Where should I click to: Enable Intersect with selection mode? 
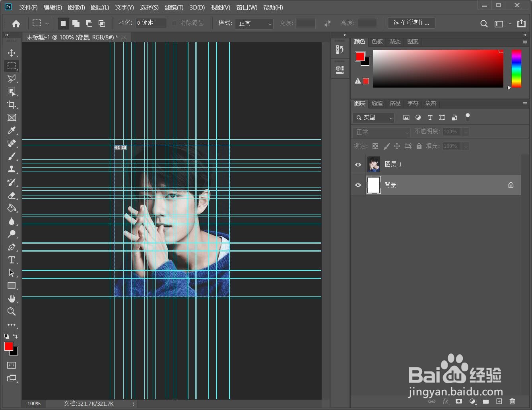click(102, 23)
